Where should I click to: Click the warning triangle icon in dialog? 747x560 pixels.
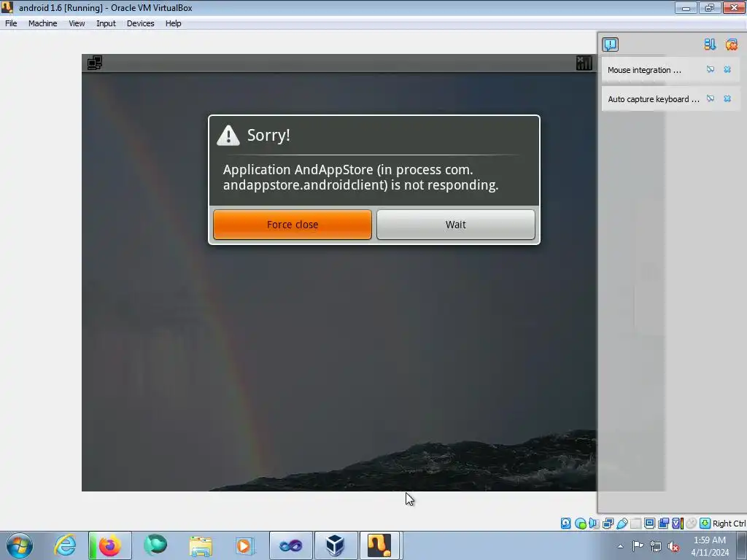[228, 135]
